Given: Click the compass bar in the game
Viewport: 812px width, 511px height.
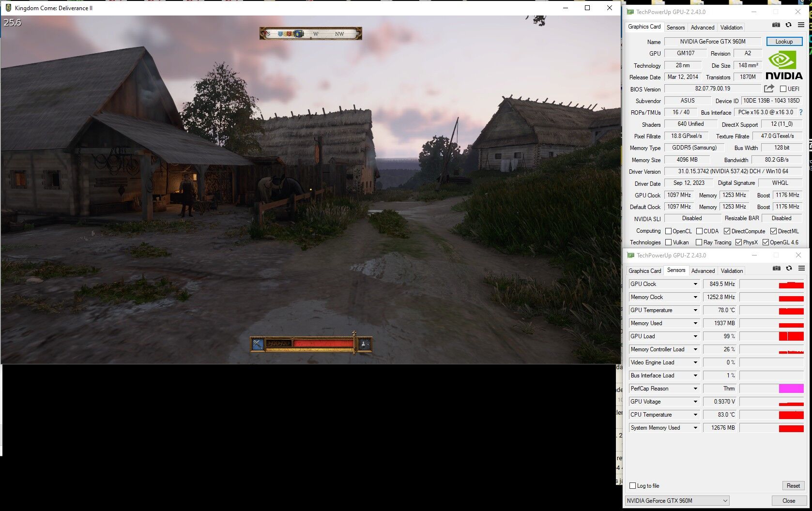Looking at the screenshot, I should point(311,33).
